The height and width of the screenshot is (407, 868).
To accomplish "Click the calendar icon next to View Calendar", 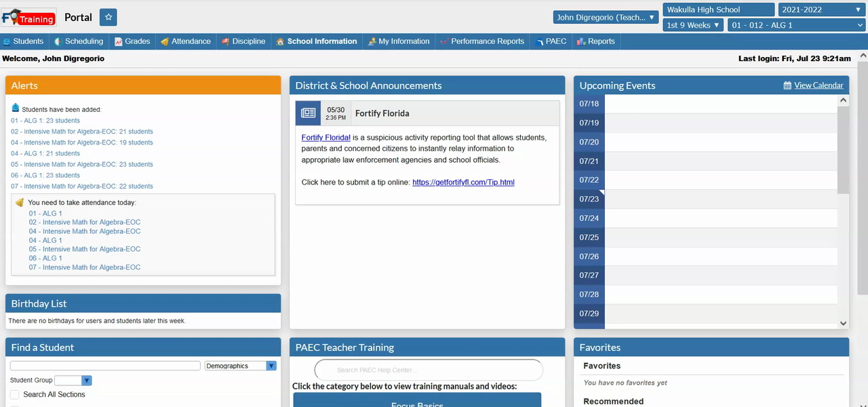I will click(x=787, y=85).
